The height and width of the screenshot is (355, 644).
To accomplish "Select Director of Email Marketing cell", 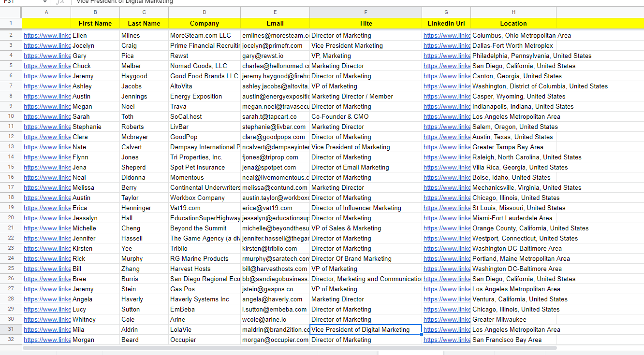I will tap(366, 167).
